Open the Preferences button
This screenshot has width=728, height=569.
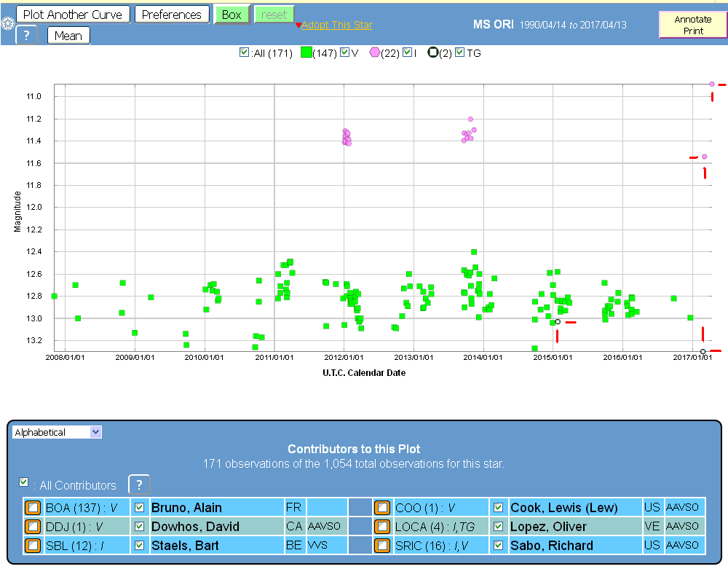point(171,15)
